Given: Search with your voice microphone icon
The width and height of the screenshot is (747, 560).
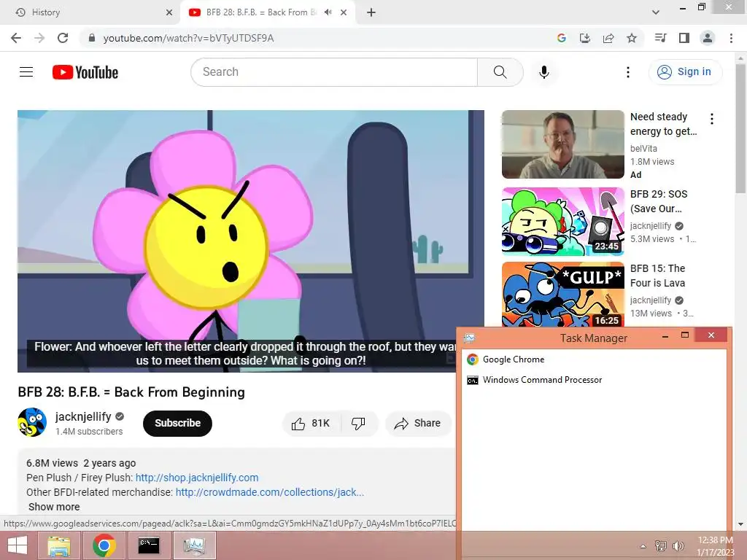Looking at the screenshot, I should pyautogui.click(x=544, y=72).
